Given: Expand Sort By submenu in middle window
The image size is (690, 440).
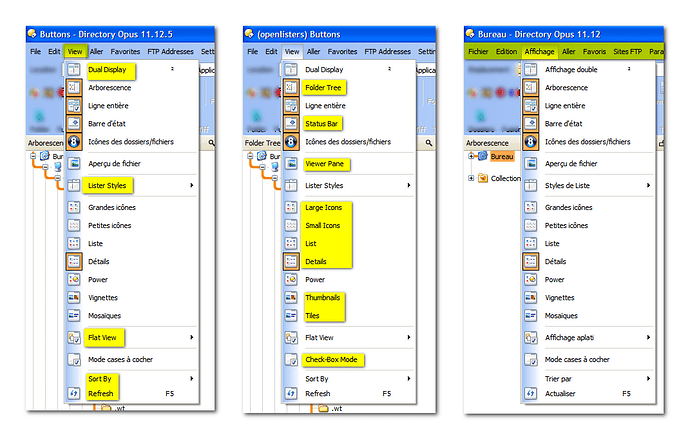Looking at the screenshot, I should (x=408, y=378).
